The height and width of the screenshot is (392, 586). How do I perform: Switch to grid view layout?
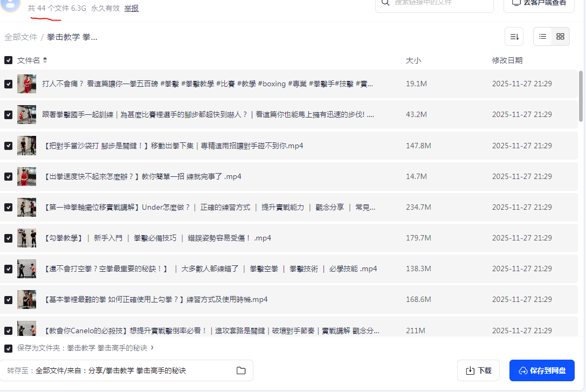pos(560,36)
